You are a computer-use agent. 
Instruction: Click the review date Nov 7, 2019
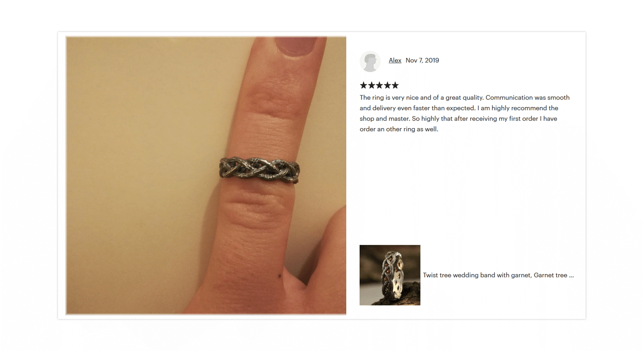point(422,60)
